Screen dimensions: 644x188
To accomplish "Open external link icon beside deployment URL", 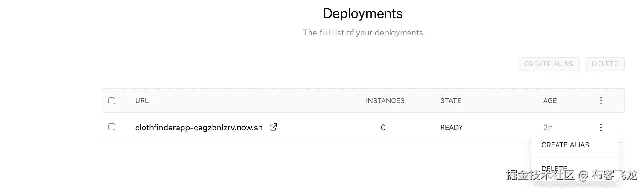I will tap(273, 127).
